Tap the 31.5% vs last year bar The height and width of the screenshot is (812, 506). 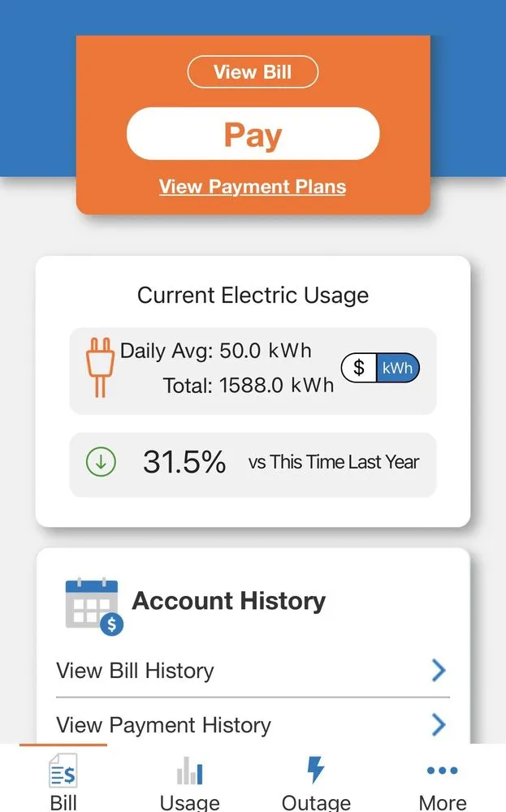(253, 464)
